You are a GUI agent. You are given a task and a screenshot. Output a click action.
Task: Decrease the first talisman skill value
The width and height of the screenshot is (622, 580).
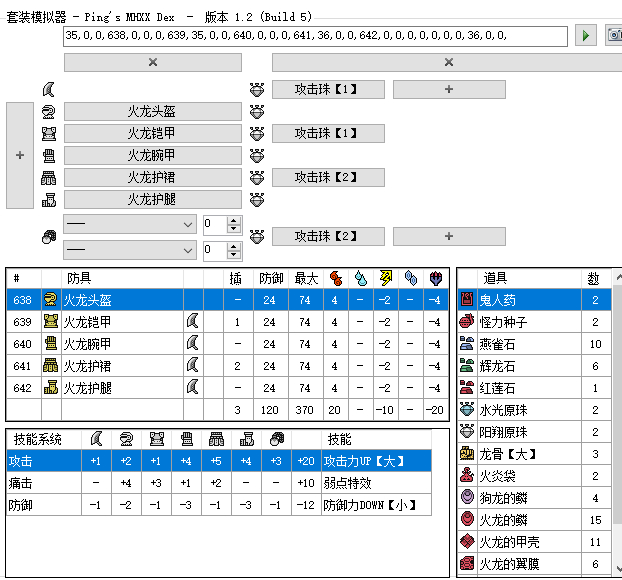[234, 229]
